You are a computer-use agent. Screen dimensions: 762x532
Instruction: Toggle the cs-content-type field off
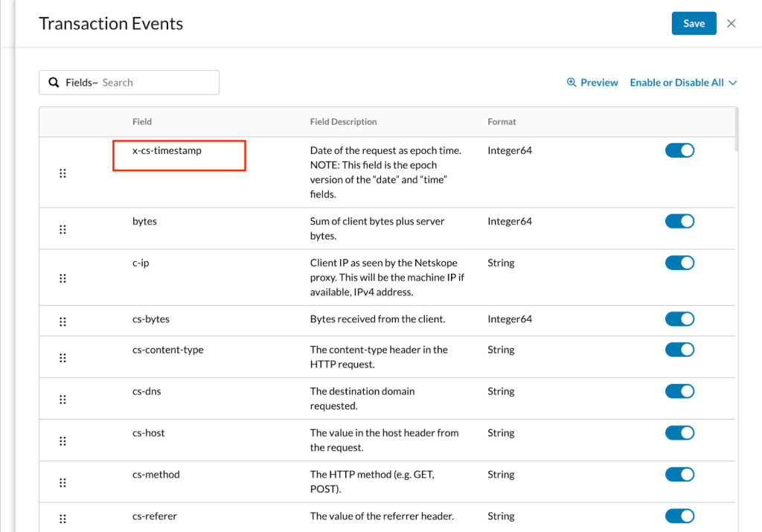pyautogui.click(x=679, y=350)
